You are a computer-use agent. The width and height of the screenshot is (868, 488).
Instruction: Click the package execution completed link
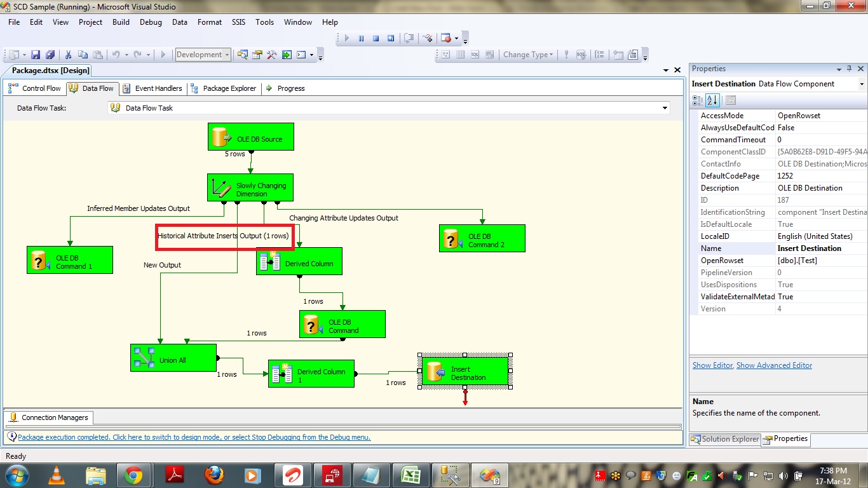[194, 437]
